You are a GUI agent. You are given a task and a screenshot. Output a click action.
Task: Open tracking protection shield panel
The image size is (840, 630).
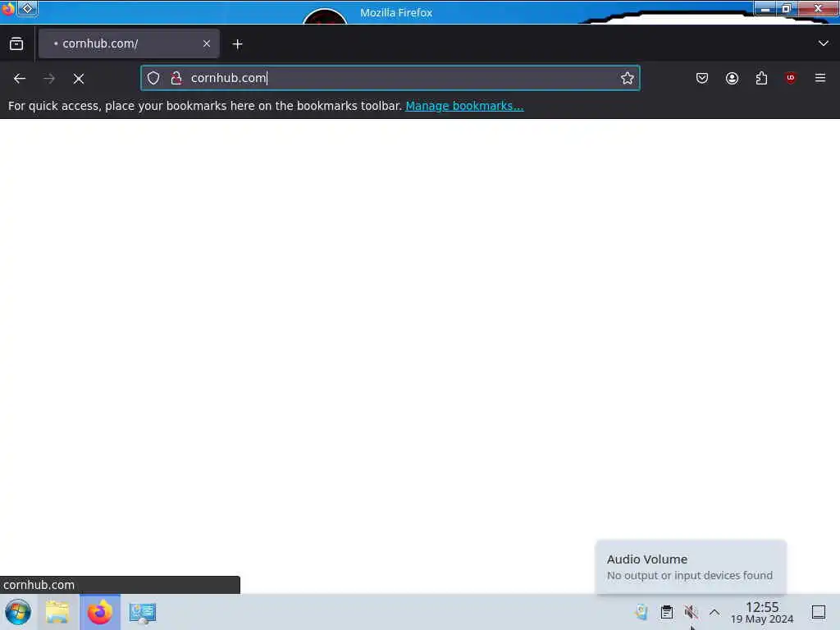pyautogui.click(x=153, y=78)
